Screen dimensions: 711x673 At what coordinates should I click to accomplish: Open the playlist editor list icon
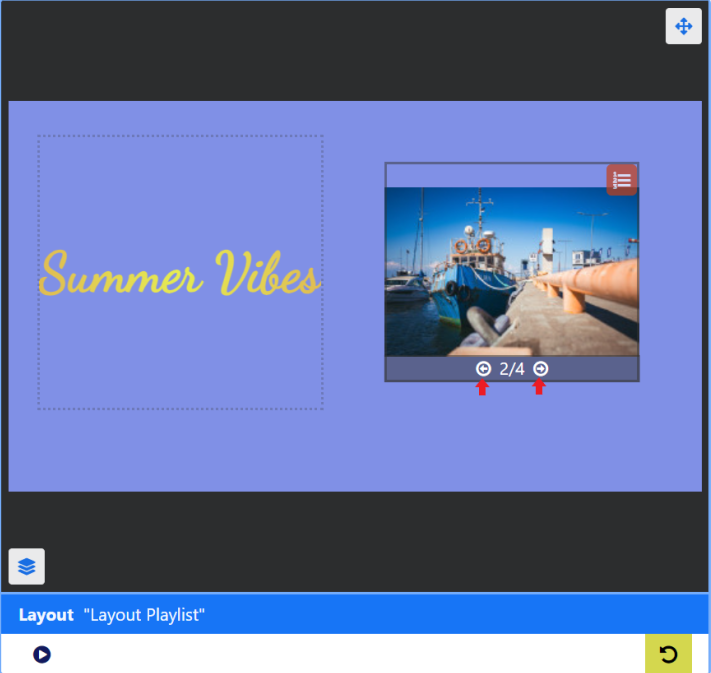coord(622,180)
